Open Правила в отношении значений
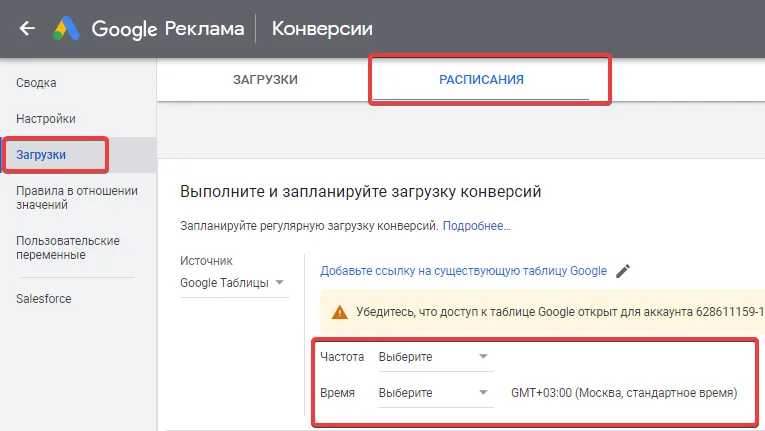 pyautogui.click(x=77, y=198)
